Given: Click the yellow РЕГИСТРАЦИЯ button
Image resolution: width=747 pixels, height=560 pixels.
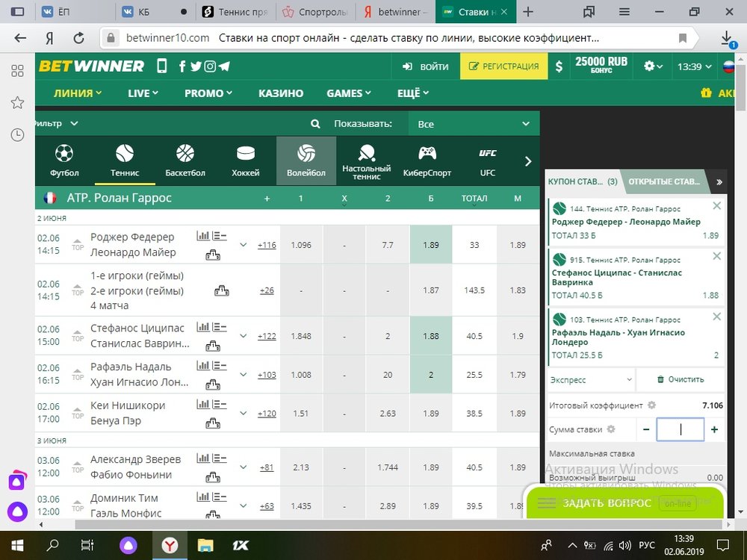Looking at the screenshot, I should click(503, 66).
